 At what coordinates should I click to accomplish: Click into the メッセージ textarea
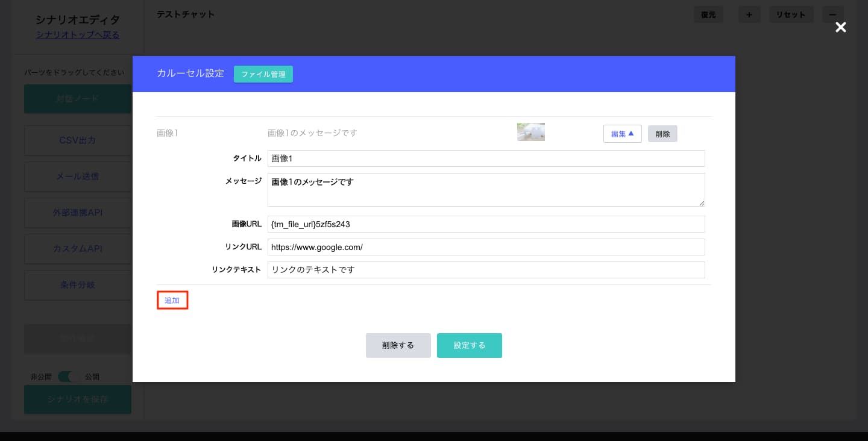pyautogui.click(x=486, y=190)
